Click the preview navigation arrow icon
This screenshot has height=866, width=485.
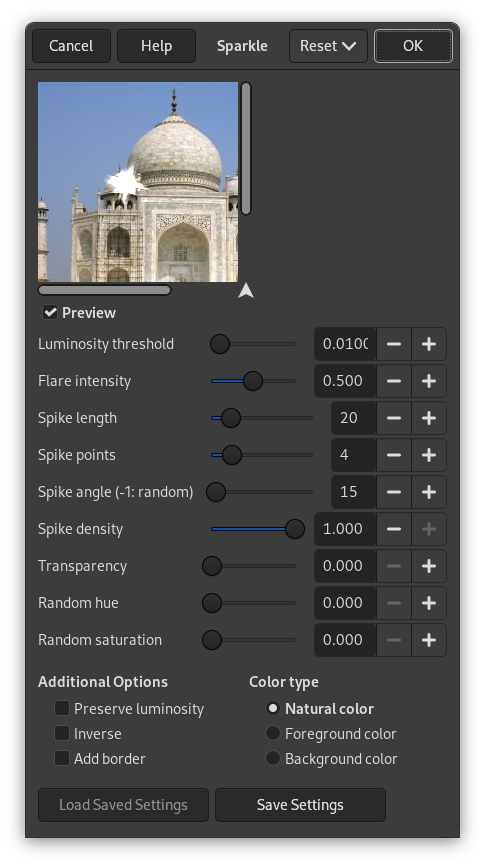[246, 291]
